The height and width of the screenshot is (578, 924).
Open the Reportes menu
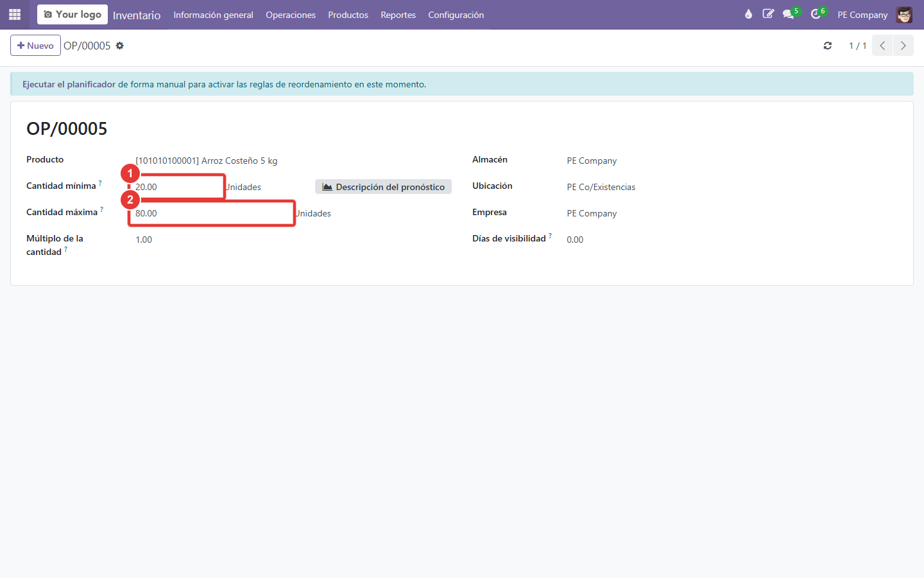398,15
